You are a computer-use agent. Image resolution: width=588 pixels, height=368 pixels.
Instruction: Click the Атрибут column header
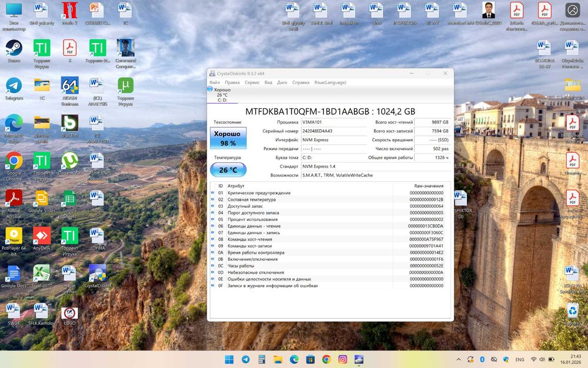point(309,186)
